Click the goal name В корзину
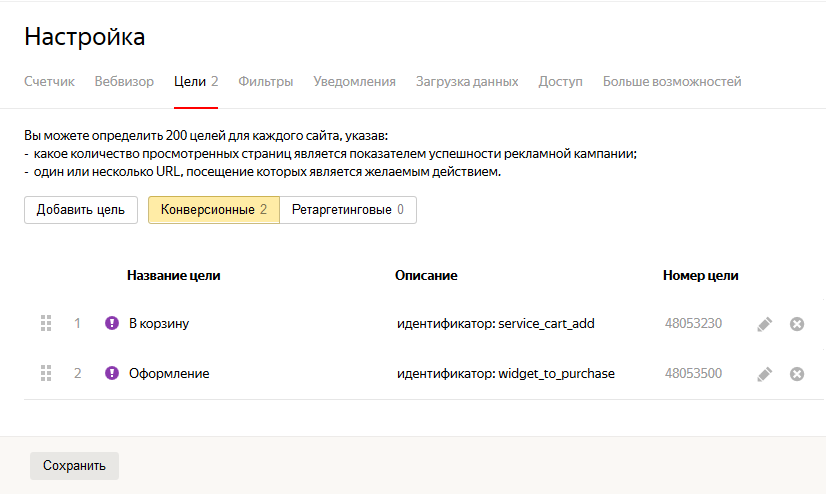The width and height of the screenshot is (826, 494). 159,323
